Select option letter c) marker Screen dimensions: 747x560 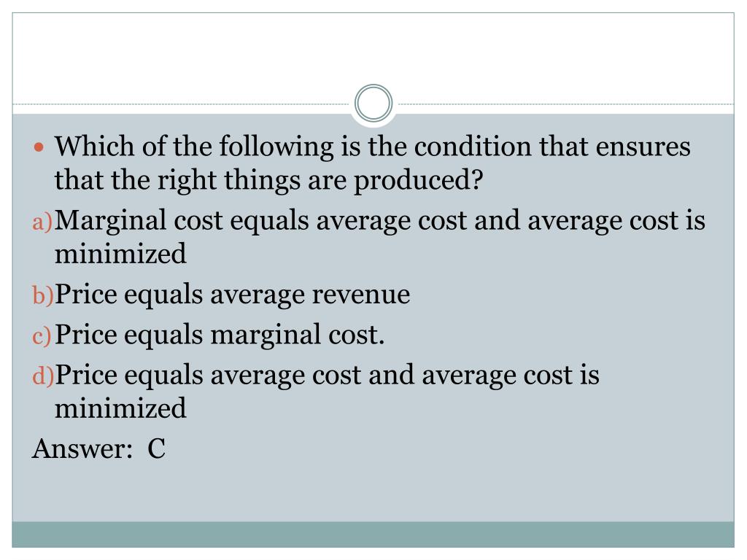tap(42, 335)
